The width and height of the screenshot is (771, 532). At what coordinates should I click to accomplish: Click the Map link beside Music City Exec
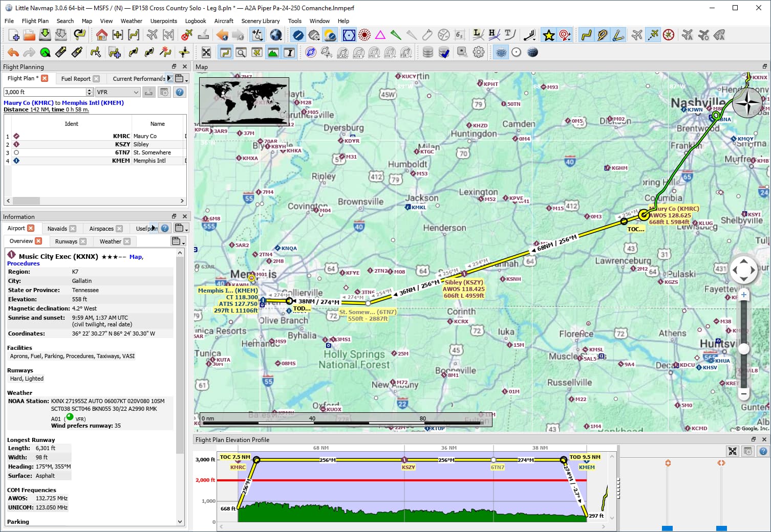click(x=135, y=257)
